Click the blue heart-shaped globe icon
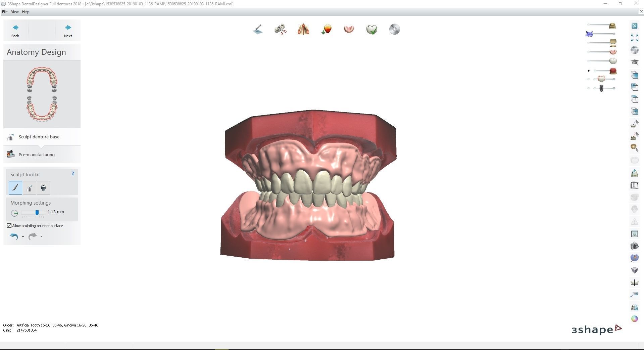The width and height of the screenshot is (644, 350). (x=635, y=258)
